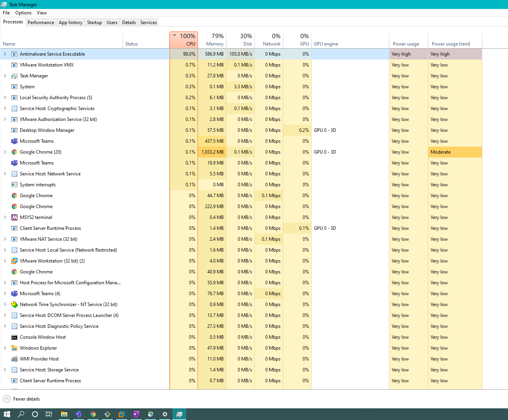Image resolution: width=508 pixels, height=420 pixels.
Task: Switch to the Performance tab
Action: 41,22
